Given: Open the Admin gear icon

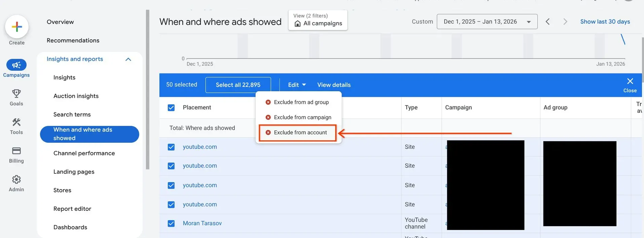Looking at the screenshot, I should coord(16,179).
